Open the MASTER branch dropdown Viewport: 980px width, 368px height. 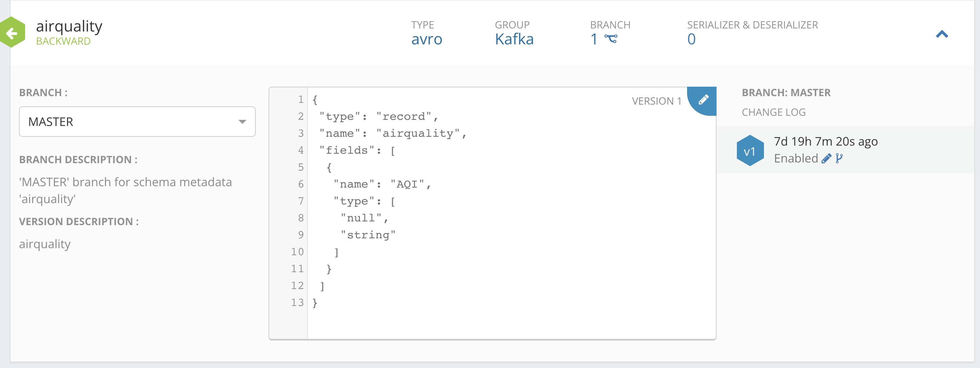(x=137, y=122)
